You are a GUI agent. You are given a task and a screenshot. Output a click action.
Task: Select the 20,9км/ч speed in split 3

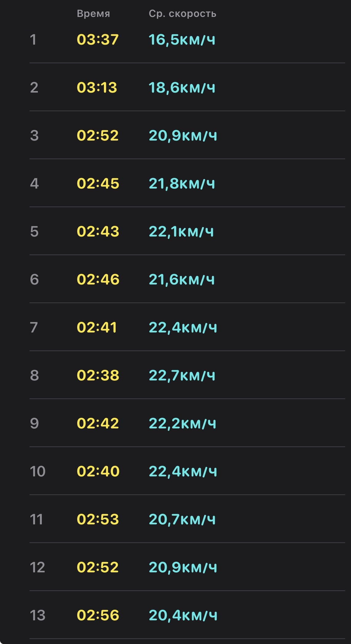click(x=183, y=136)
